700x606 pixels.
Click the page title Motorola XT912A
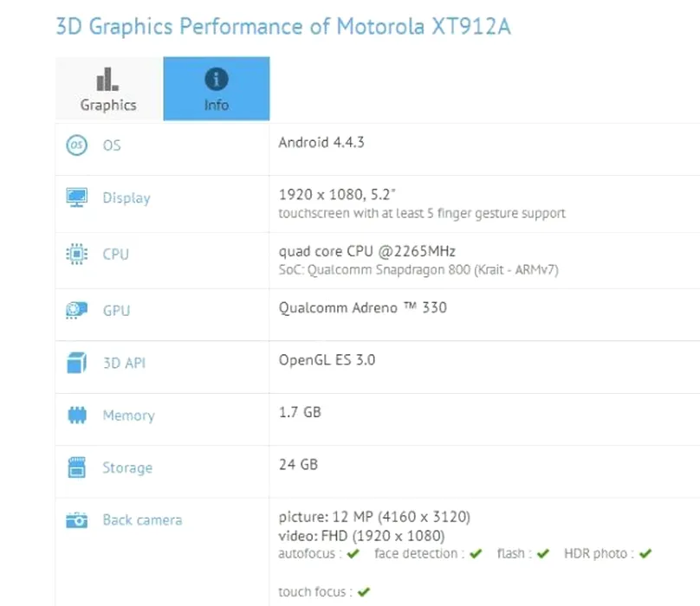(x=424, y=26)
